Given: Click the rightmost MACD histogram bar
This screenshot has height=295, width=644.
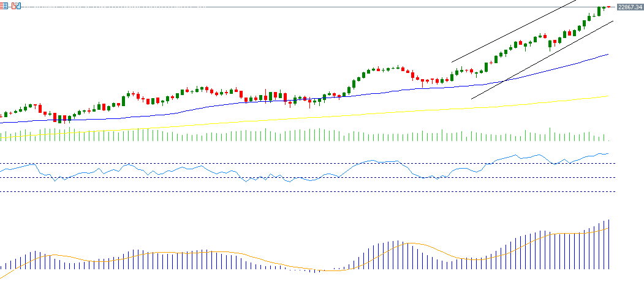Looking at the screenshot, I should tap(609, 245).
